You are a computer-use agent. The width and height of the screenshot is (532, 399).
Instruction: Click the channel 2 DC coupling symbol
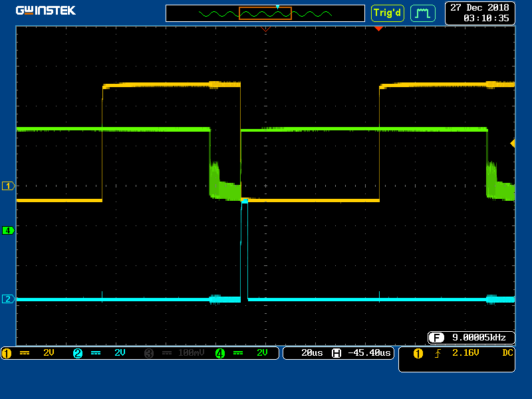click(96, 353)
